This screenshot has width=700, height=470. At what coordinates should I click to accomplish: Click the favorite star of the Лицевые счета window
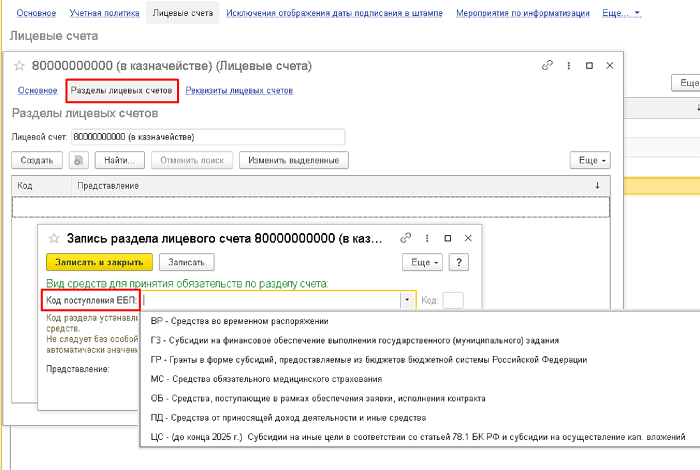pos(19,66)
